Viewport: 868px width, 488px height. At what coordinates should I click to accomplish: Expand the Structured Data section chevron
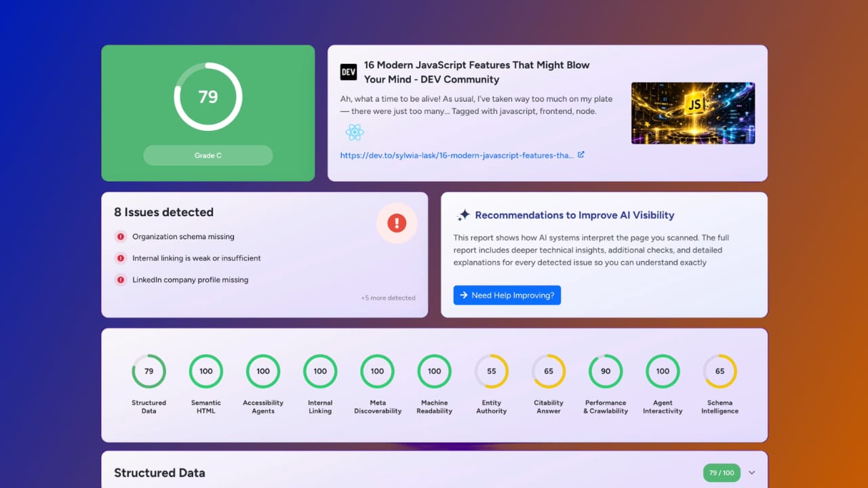pos(751,472)
